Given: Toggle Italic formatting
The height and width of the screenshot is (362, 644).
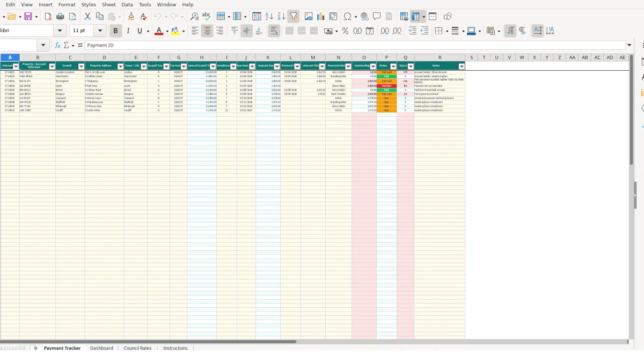Looking at the screenshot, I should coord(128,31).
